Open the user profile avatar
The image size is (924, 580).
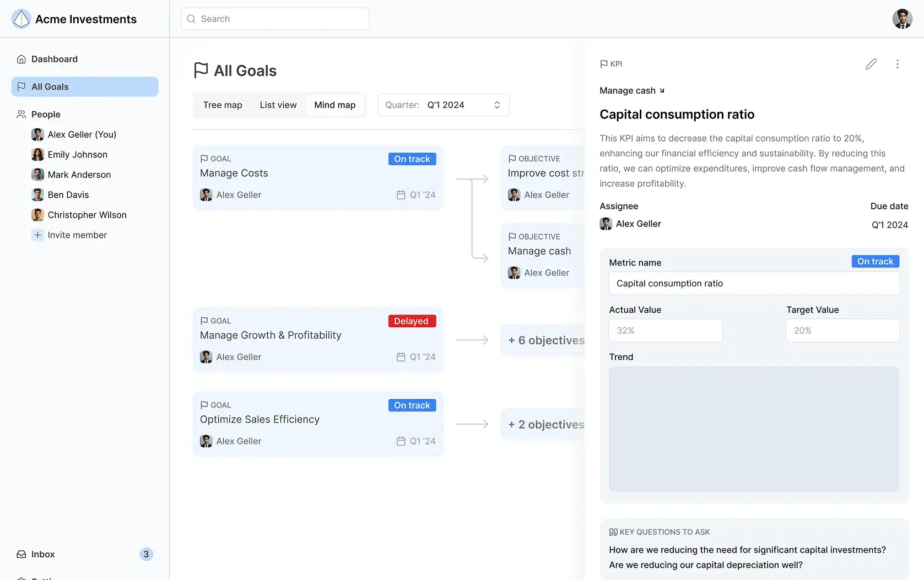(x=902, y=19)
